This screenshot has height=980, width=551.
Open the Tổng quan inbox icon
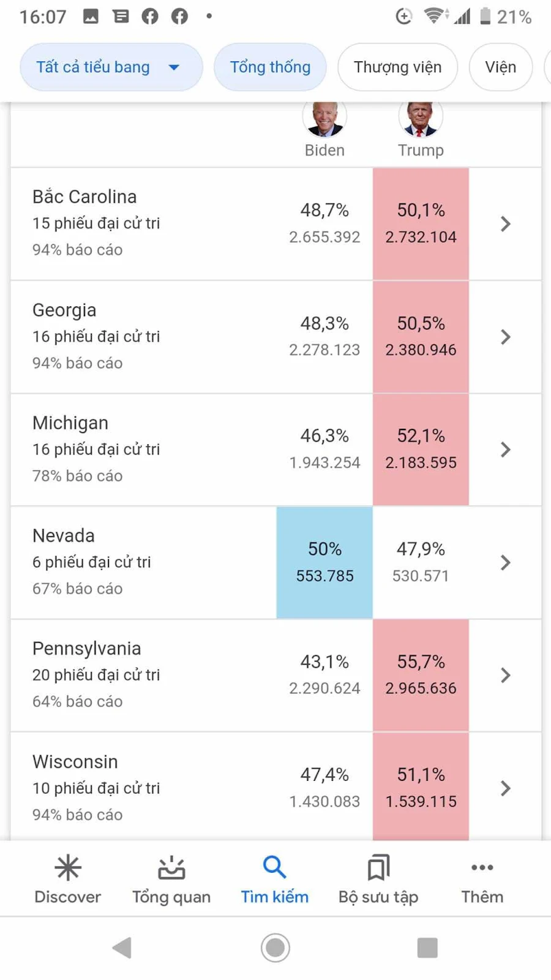pos(171,868)
